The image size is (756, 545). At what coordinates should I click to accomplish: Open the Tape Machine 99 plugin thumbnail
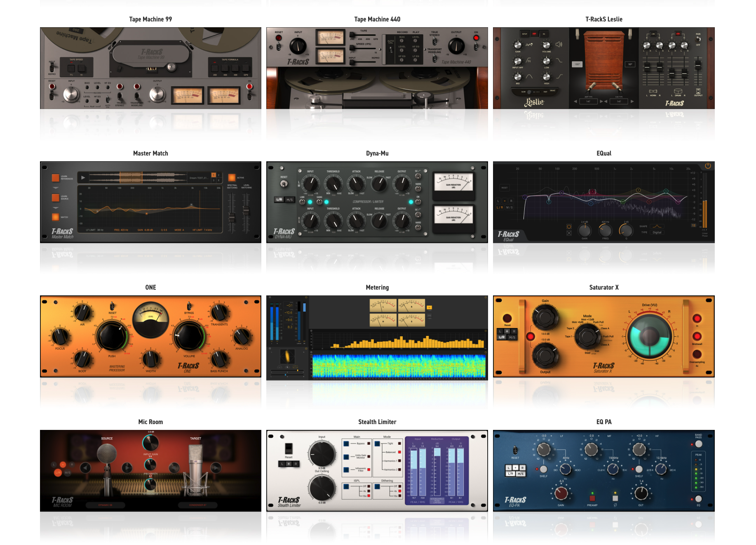pyautogui.click(x=150, y=68)
